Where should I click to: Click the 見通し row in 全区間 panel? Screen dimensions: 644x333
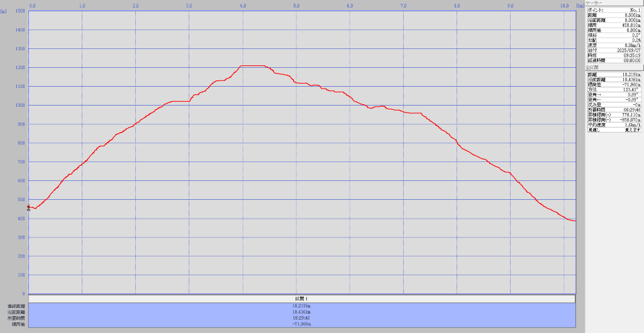coord(614,129)
